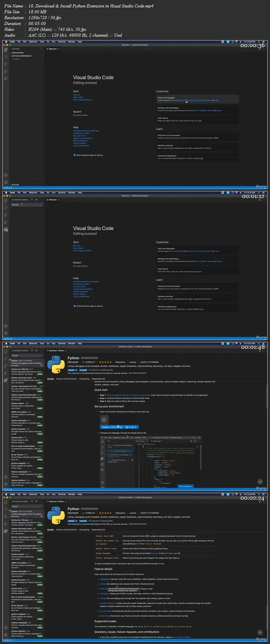Click Manage gear icon in the 00:00:36 frame

[x=5, y=182]
